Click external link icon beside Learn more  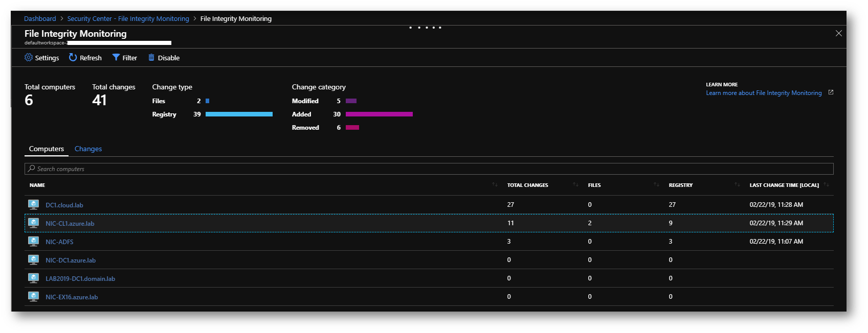coord(831,92)
